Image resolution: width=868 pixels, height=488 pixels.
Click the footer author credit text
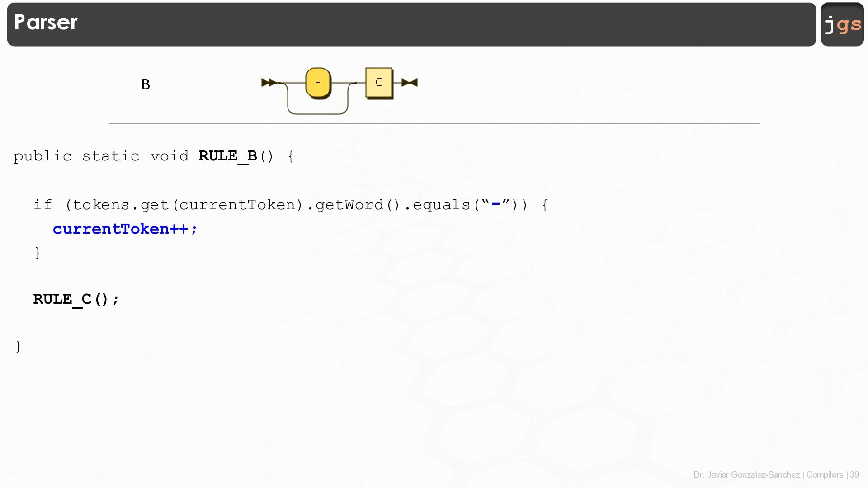pyautogui.click(x=746, y=475)
